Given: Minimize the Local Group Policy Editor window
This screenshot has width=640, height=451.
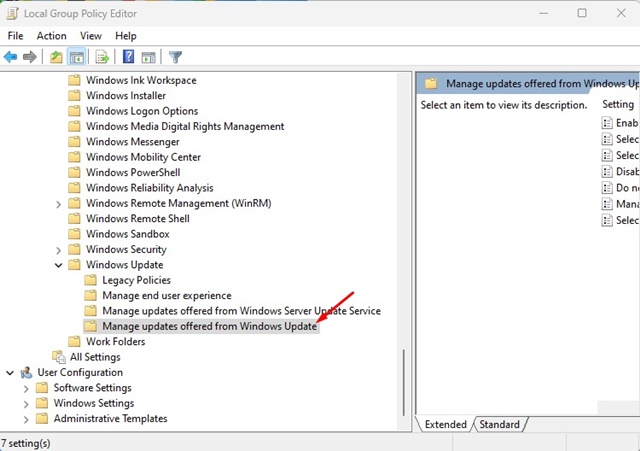Looking at the screenshot, I should click(x=543, y=13).
